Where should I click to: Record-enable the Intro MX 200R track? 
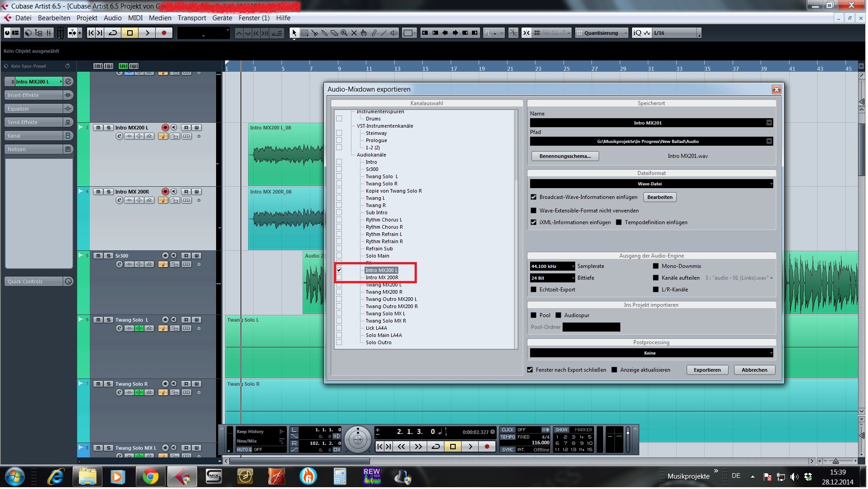tap(166, 193)
